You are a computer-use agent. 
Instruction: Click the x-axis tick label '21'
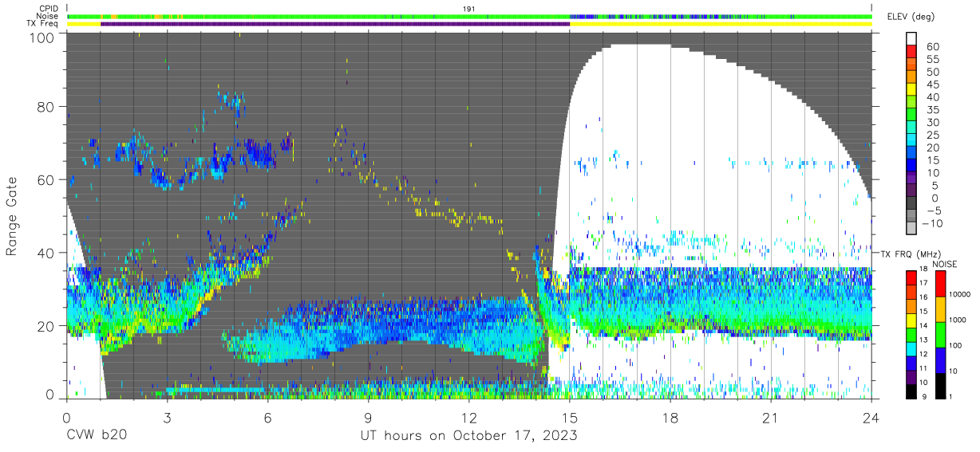(771, 418)
